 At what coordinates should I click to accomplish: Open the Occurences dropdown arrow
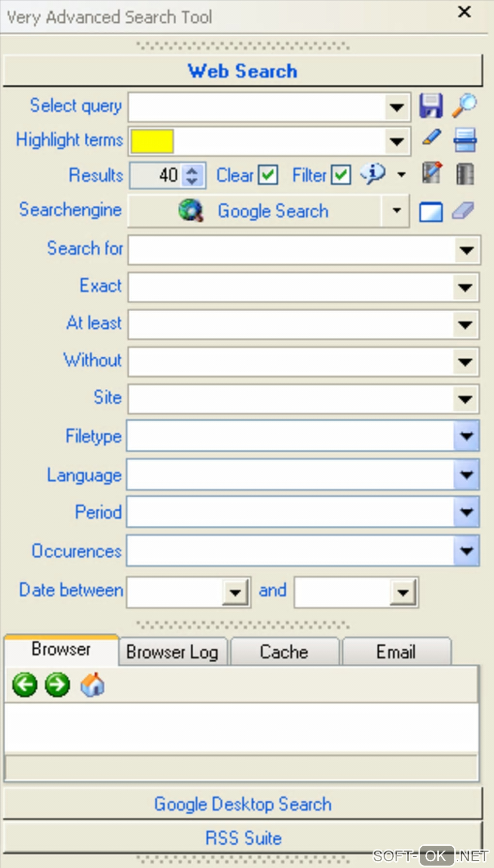466,550
